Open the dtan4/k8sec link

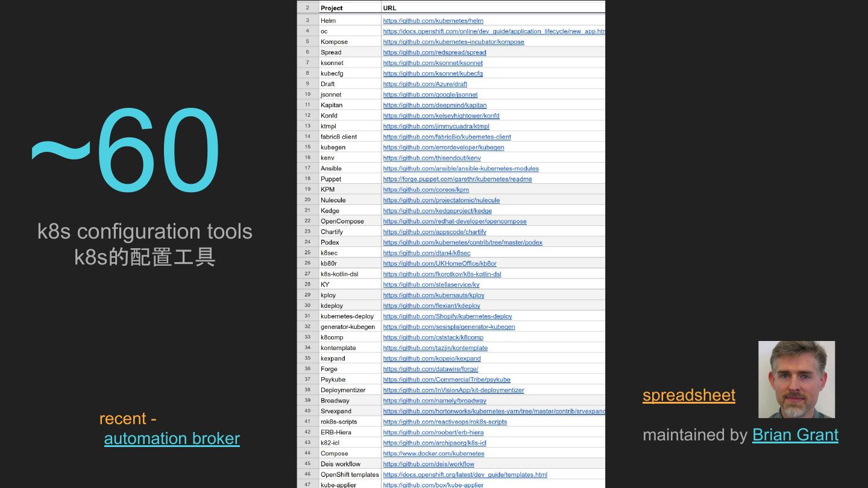tap(427, 253)
